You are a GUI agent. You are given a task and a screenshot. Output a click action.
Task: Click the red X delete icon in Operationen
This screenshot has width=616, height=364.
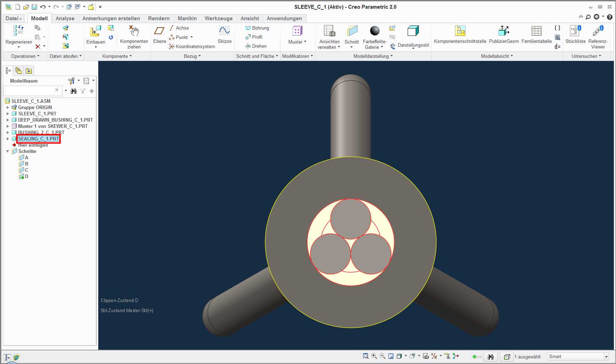click(38, 46)
